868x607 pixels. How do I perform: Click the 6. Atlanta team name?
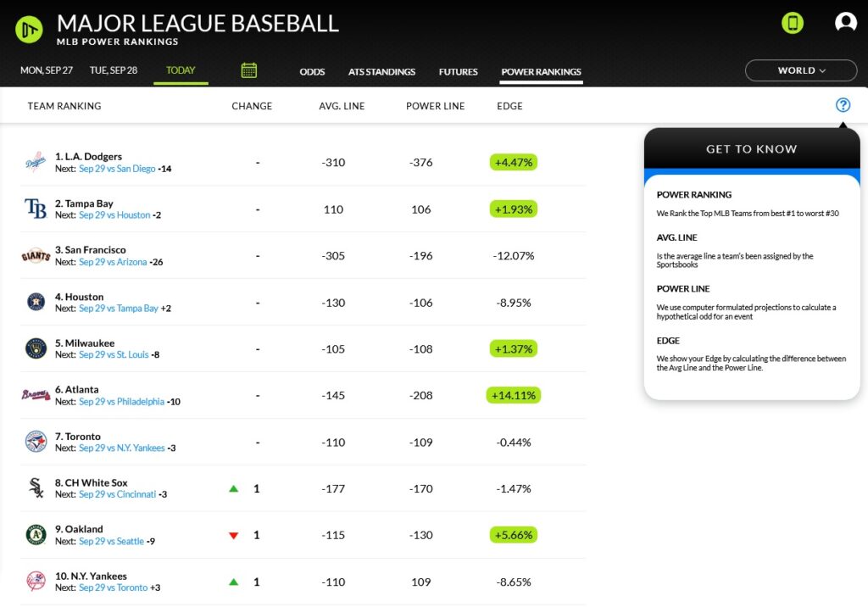point(76,389)
